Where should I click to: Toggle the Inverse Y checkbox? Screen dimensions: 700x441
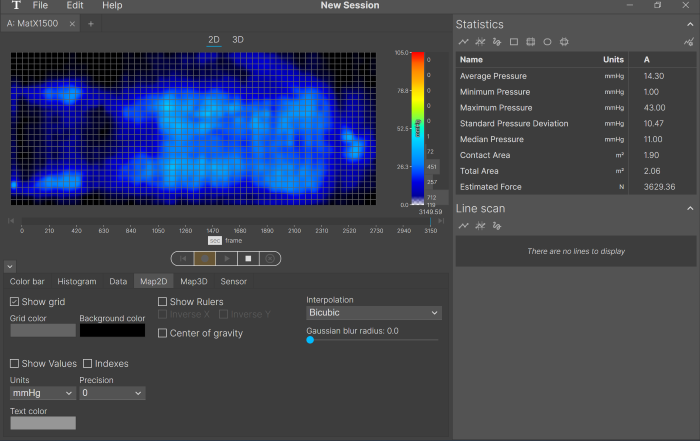[223, 314]
